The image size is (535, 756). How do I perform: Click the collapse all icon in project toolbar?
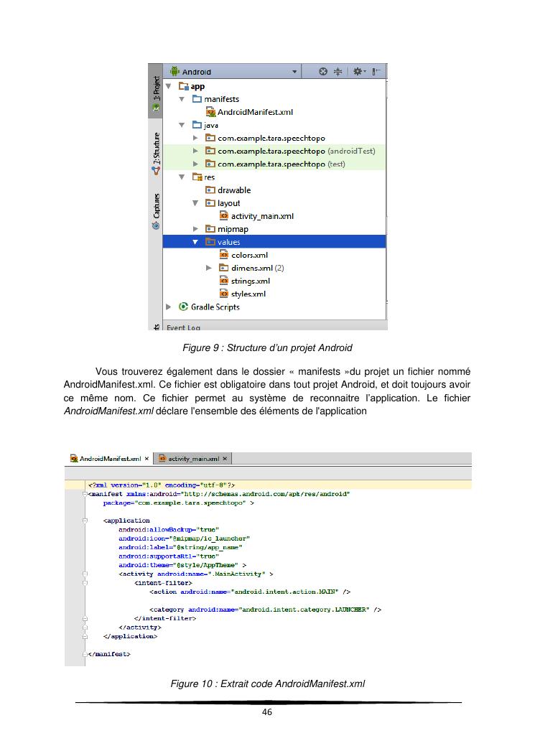[x=338, y=72]
